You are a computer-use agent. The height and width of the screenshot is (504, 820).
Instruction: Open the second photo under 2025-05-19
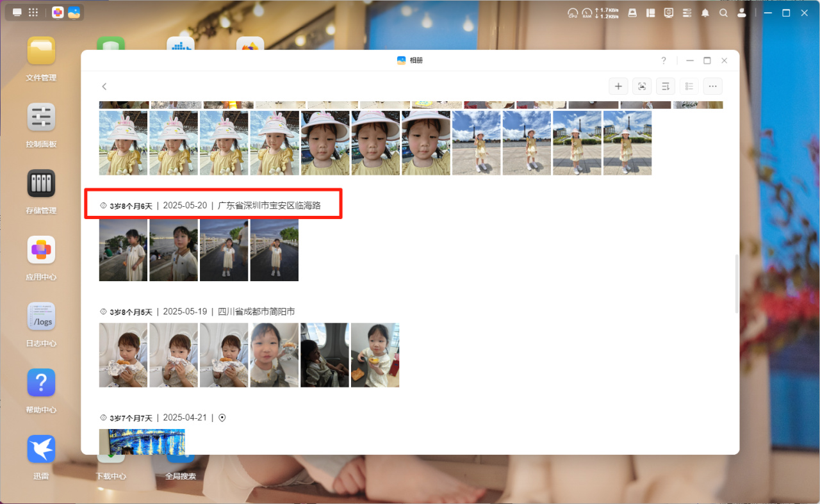click(174, 355)
